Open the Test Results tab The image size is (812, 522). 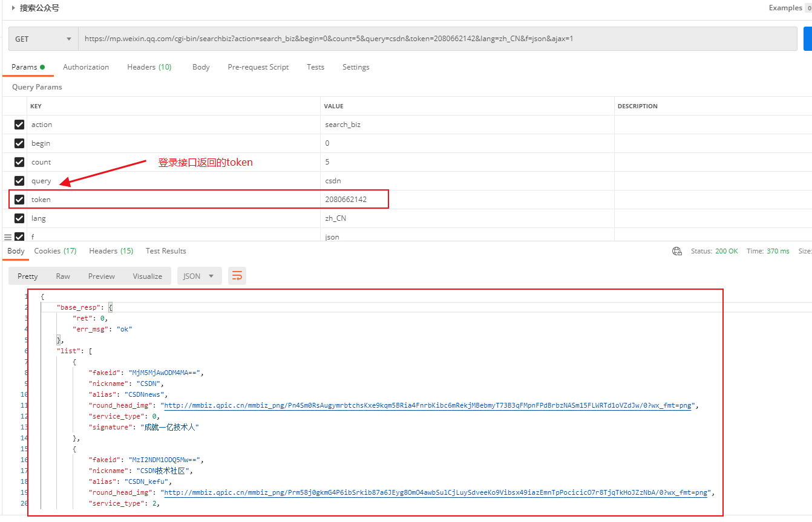[x=166, y=251]
